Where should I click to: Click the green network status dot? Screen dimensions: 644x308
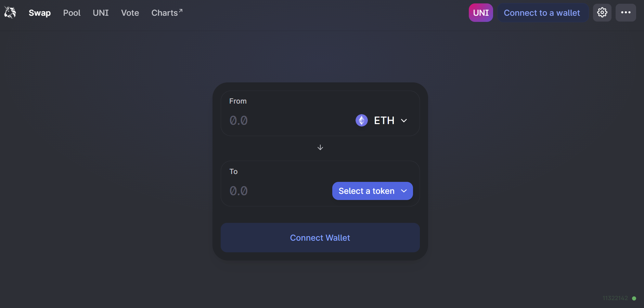[634, 298]
